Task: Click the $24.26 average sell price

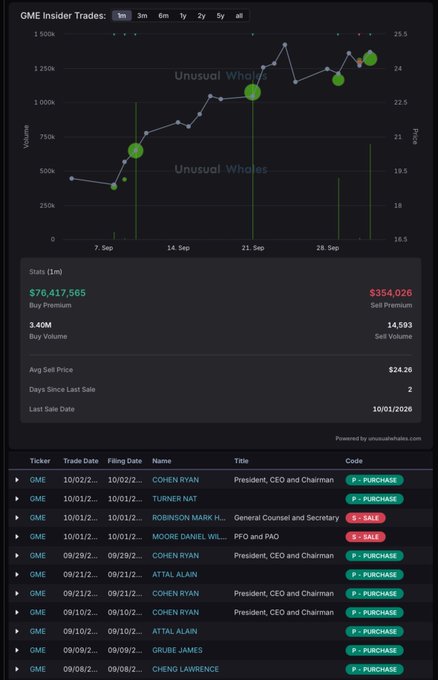Action: (x=400, y=370)
